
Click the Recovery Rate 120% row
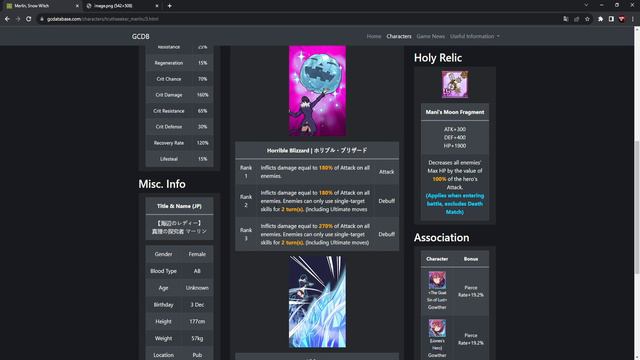[x=179, y=143]
